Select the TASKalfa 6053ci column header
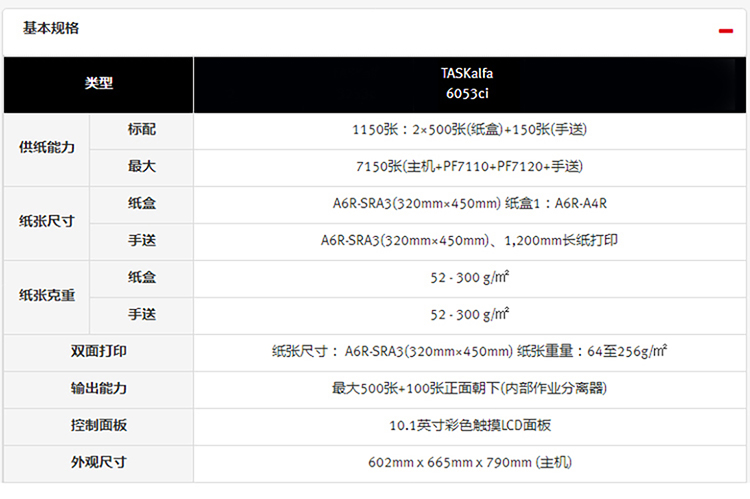 469,84
